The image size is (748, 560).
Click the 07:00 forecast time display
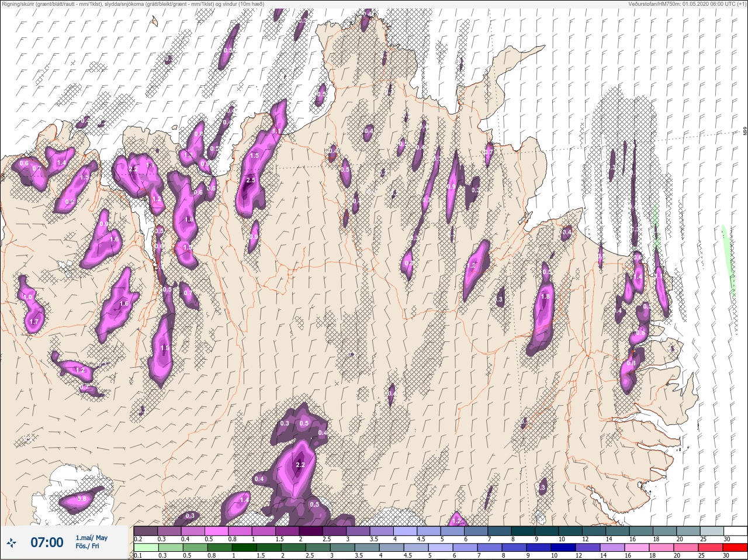47,542
